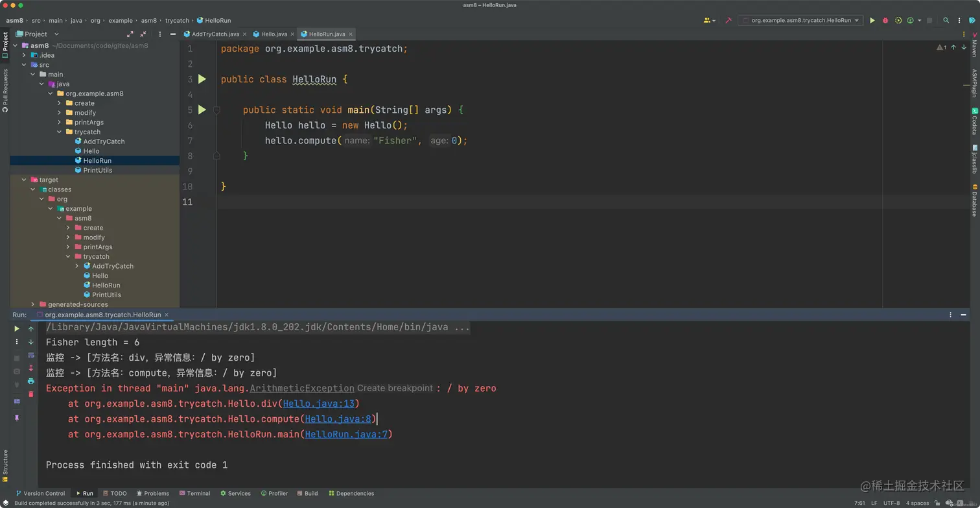Open the Run panel settings gear
This screenshot has height=508, width=980.
950,315
